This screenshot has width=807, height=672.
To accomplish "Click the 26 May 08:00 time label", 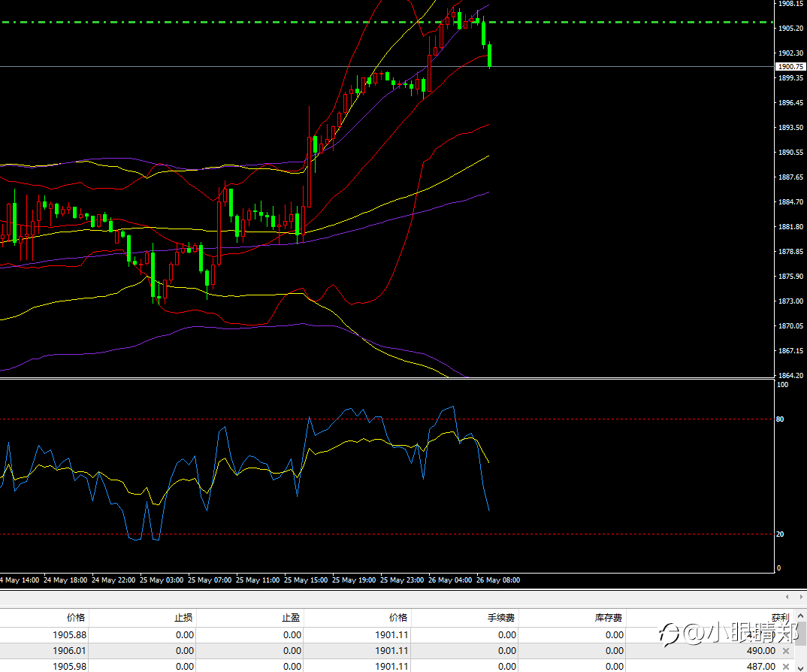I will (498, 580).
